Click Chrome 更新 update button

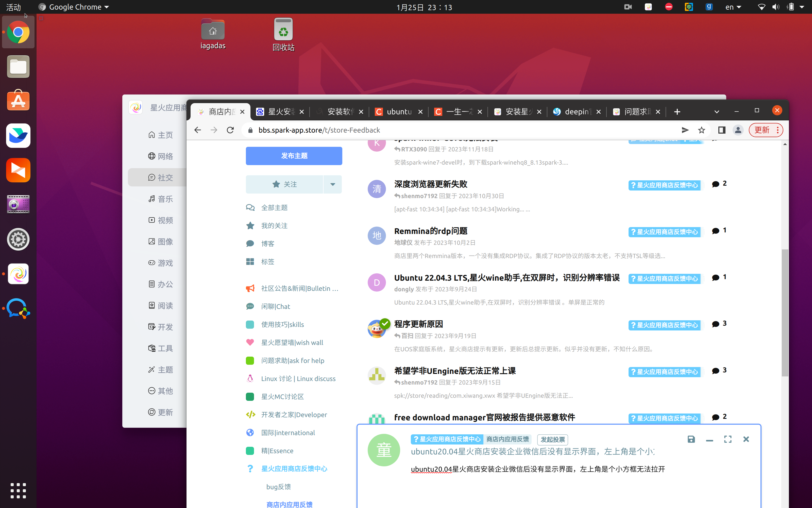click(x=766, y=130)
